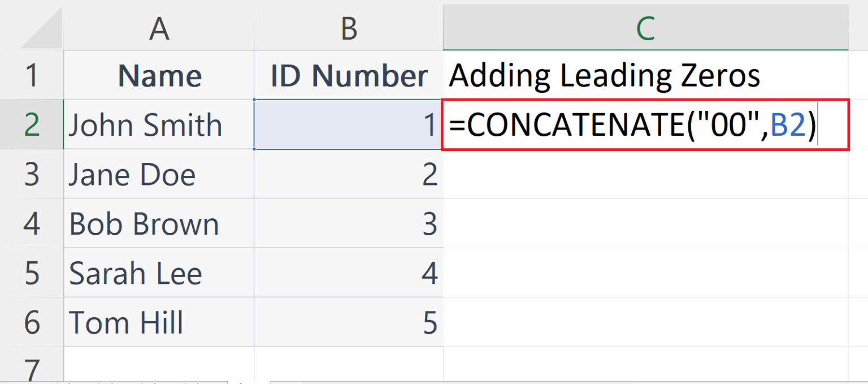This screenshot has width=868, height=384.
Task: Select row 6 header
Action: (x=31, y=322)
